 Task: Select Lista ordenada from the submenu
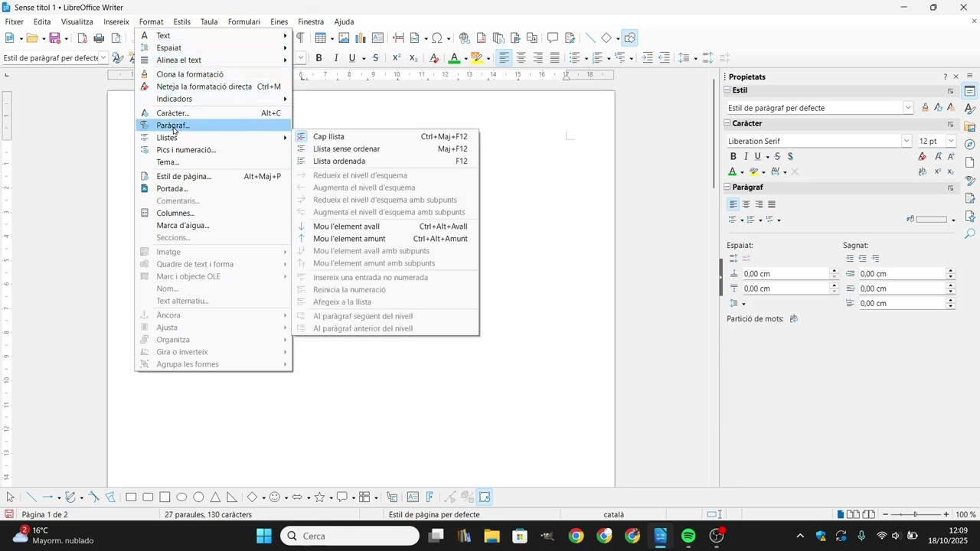pos(386,161)
